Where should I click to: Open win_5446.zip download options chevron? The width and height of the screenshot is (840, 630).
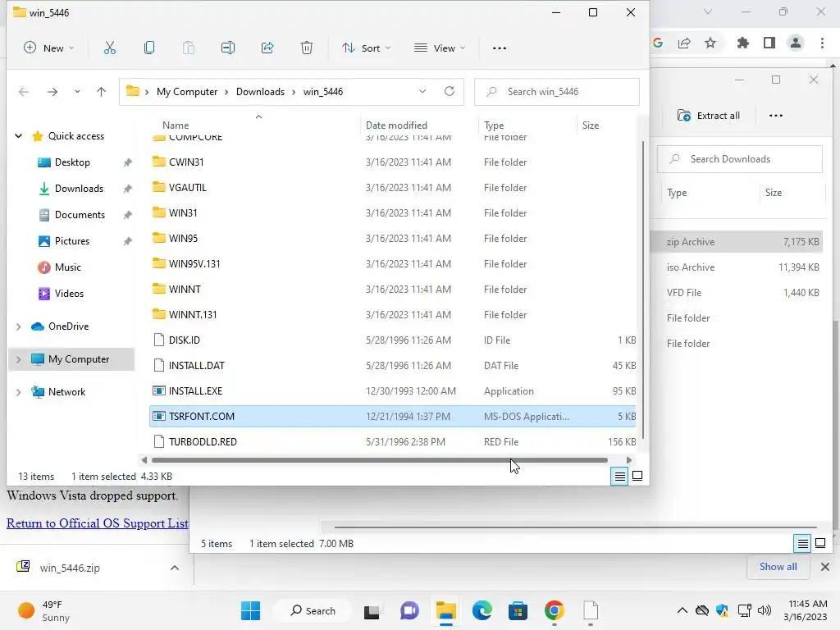[175, 568]
